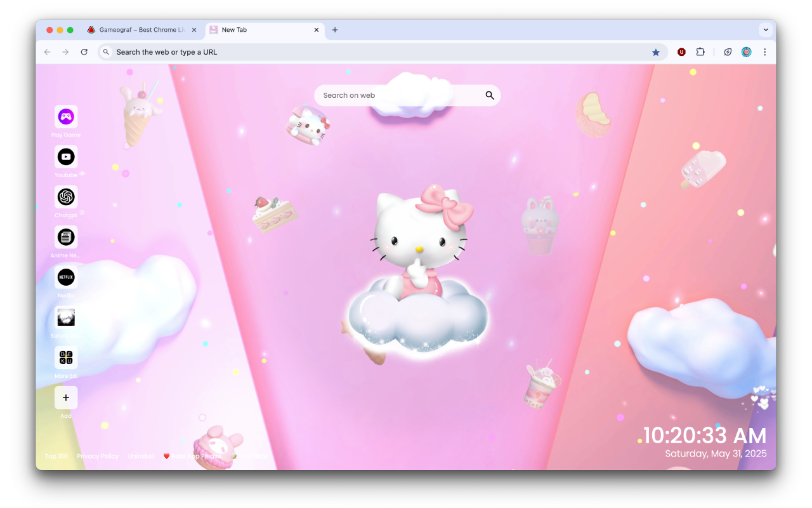
Task: Click the magnifier icon in web search box
Action: click(x=490, y=95)
